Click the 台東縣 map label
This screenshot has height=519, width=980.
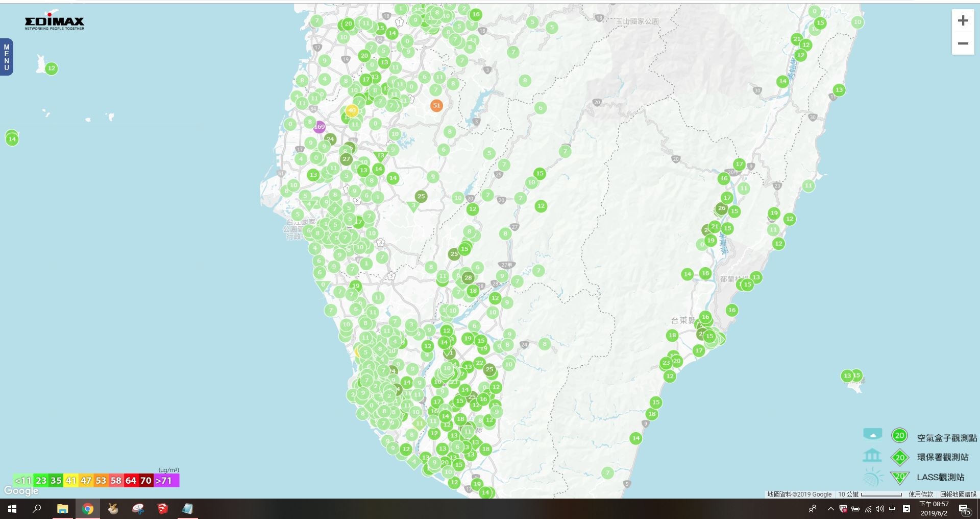coord(683,321)
